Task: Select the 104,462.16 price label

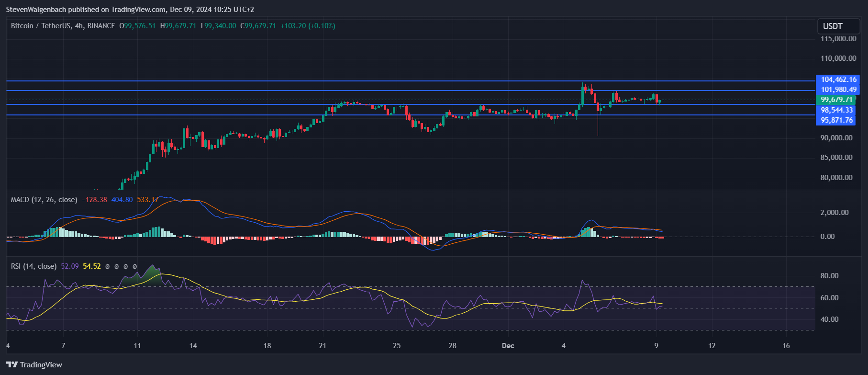Action: [838, 80]
